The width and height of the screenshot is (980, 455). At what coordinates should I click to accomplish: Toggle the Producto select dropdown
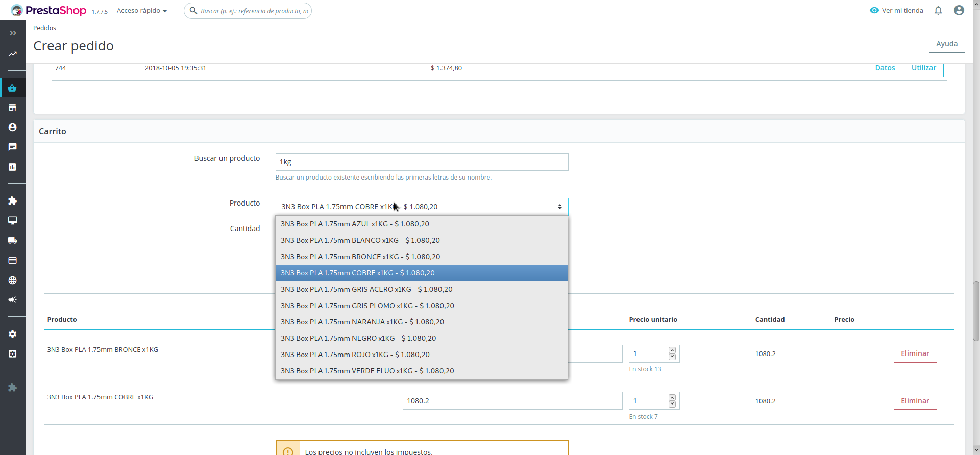click(x=422, y=207)
